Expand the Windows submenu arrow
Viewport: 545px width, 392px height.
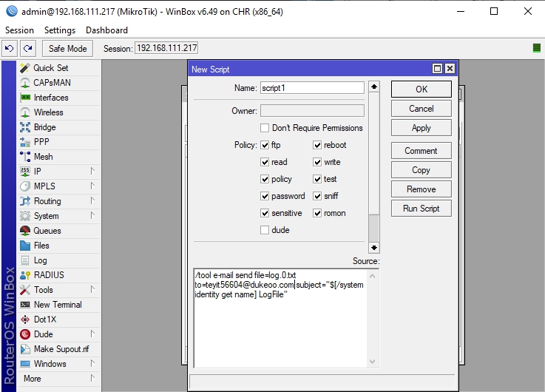tap(92, 363)
